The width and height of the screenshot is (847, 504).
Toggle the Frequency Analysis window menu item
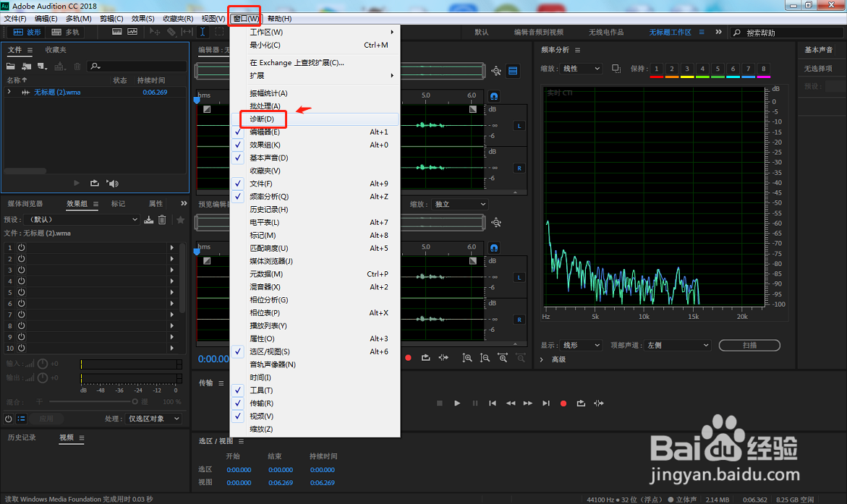click(x=315, y=197)
